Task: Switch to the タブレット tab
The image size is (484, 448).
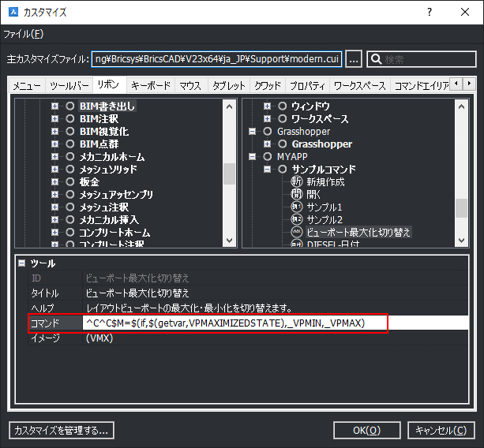Action: 229,85
